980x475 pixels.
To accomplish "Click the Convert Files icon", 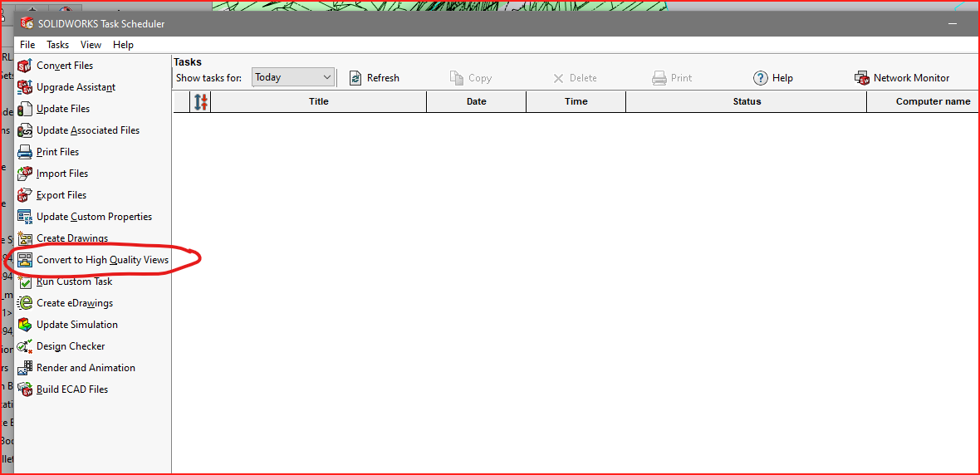I will pyautogui.click(x=24, y=66).
